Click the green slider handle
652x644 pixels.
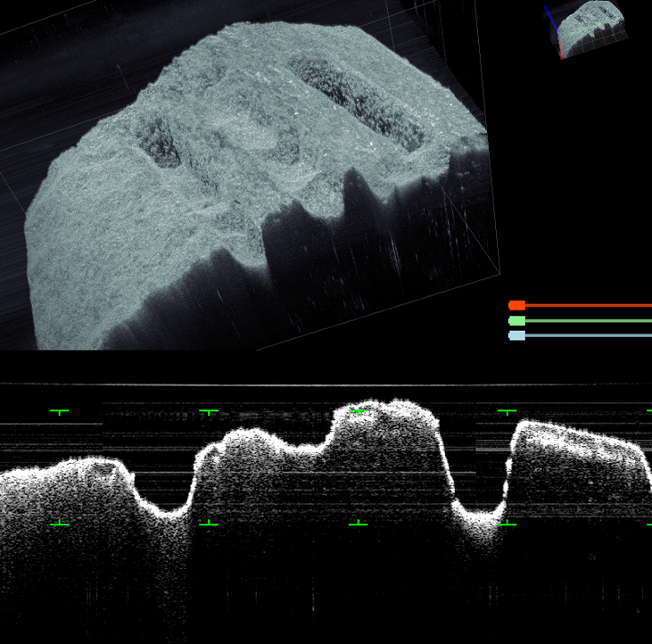click(x=516, y=320)
